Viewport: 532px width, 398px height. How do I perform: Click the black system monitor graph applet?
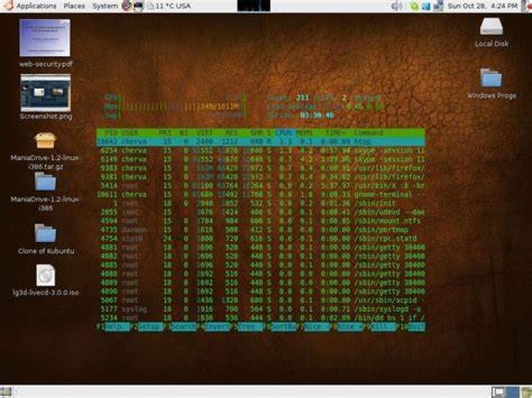[253, 6]
